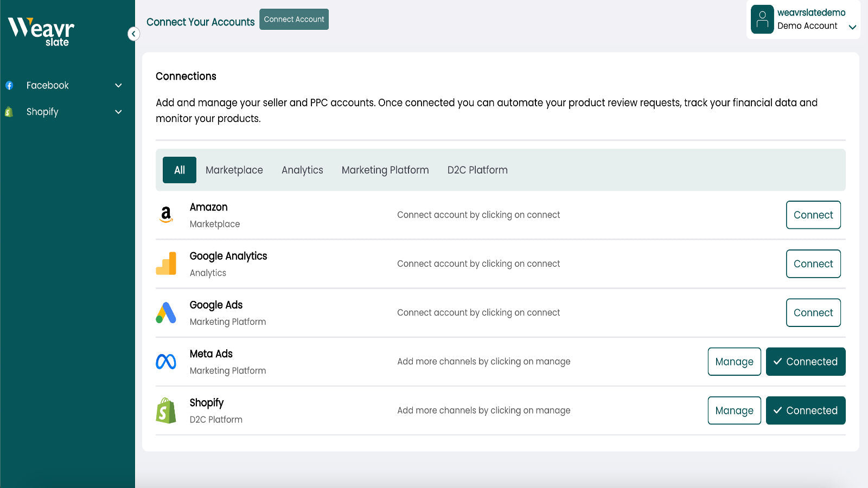The height and width of the screenshot is (488, 868).
Task: Click the Google Ads icon
Action: point(166,312)
